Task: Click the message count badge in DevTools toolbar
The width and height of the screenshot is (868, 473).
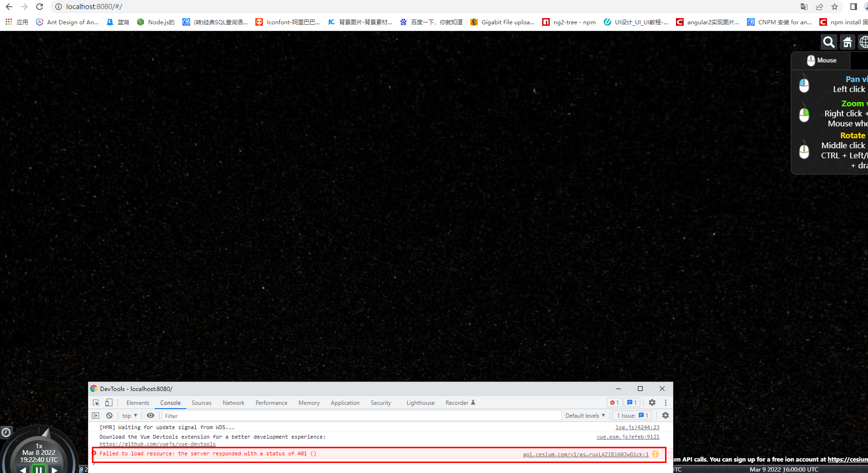Action: point(632,403)
